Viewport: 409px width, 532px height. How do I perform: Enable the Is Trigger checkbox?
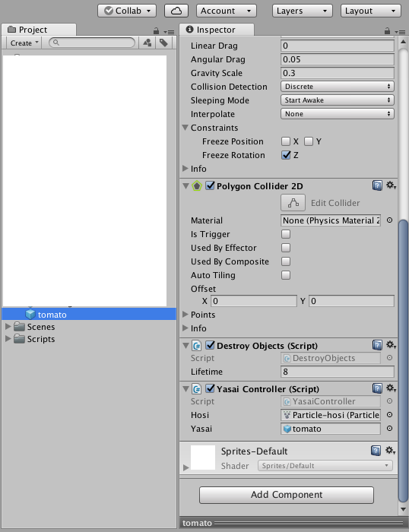(286, 234)
